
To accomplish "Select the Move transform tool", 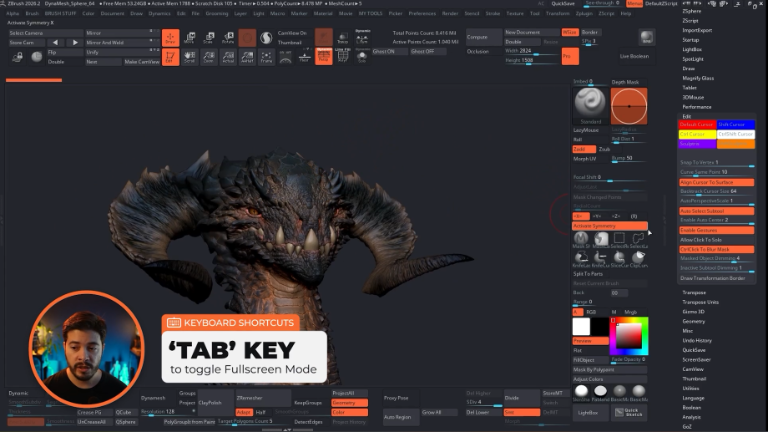I will point(190,38).
